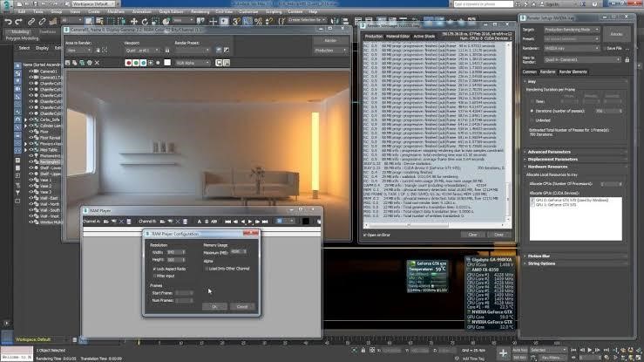The height and width of the screenshot is (362, 644).
Task: Click Clear X icon in render frame window
Action: pos(97,63)
